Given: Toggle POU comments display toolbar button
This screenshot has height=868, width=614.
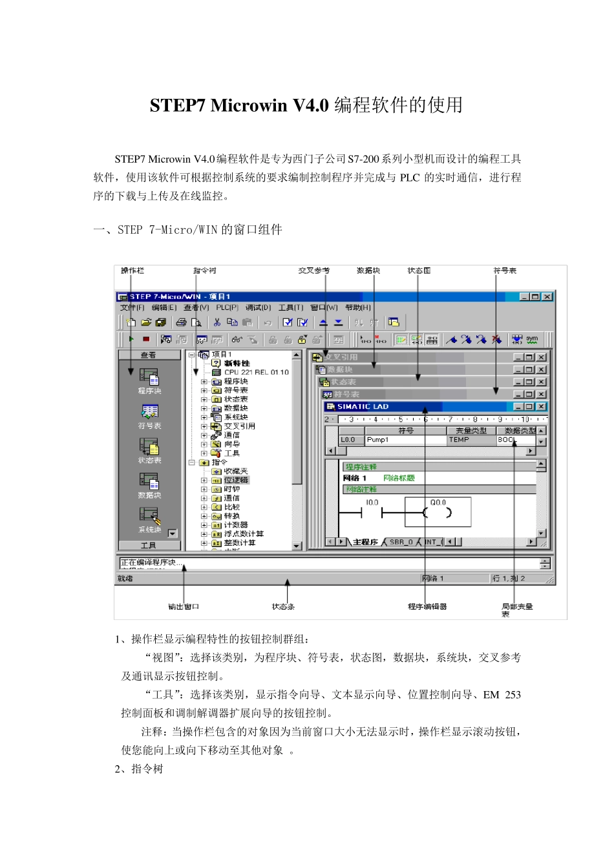Looking at the screenshot, I should [401, 339].
